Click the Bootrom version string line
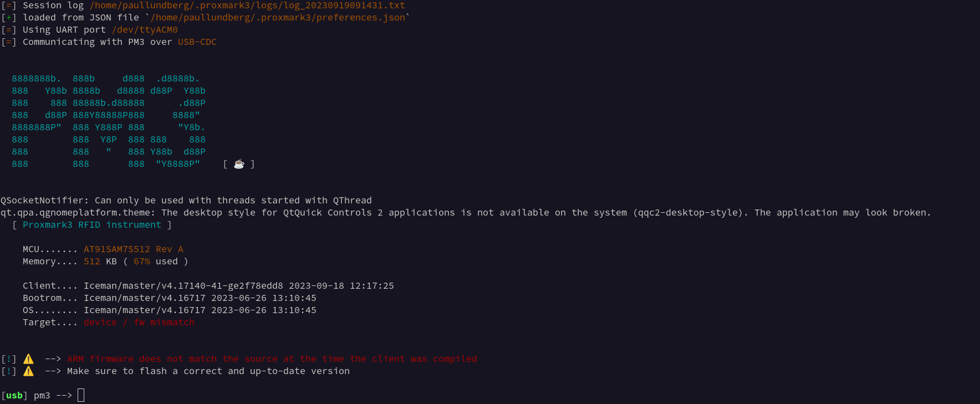Image resolution: width=980 pixels, height=404 pixels. click(x=170, y=298)
